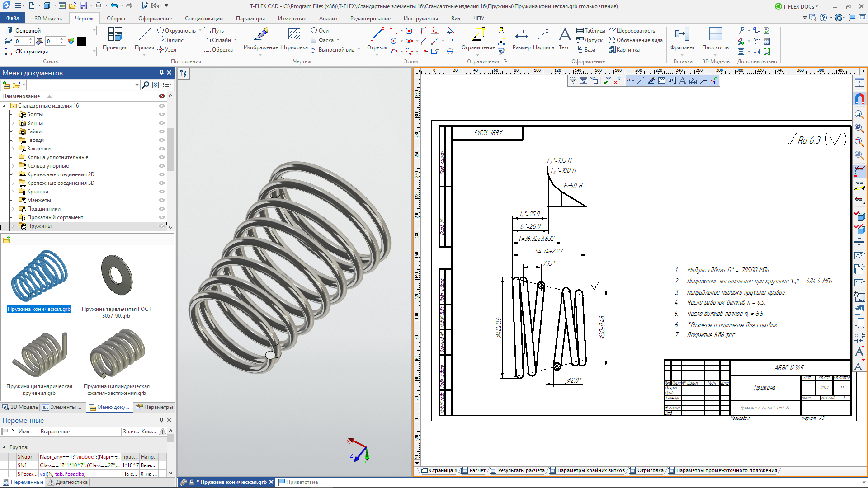Image resolution: width=868 pixels, height=488 pixels.
Task: Toggle visibility of Гайки folder
Action: point(161,131)
